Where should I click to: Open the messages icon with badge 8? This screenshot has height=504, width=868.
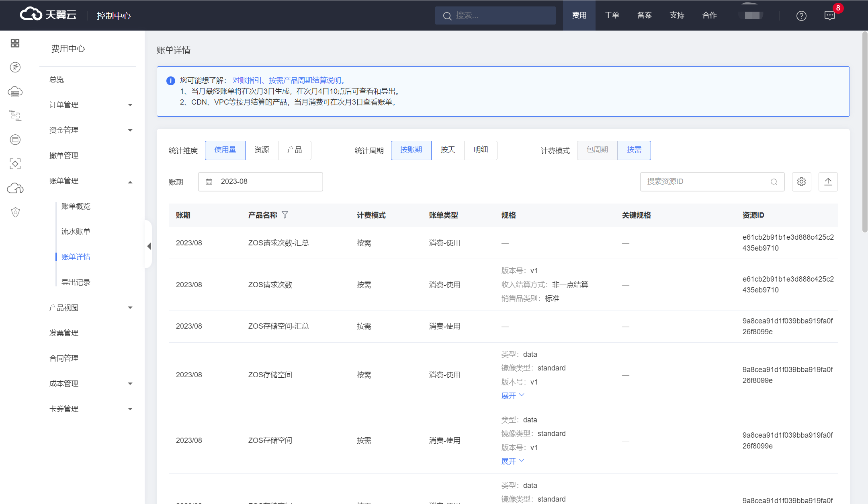tap(829, 16)
